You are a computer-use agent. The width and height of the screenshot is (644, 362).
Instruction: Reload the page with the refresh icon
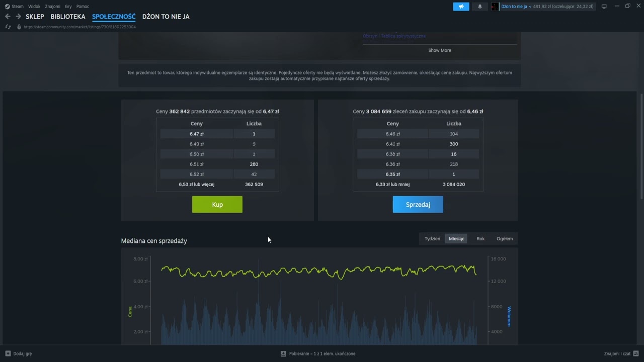click(8, 27)
